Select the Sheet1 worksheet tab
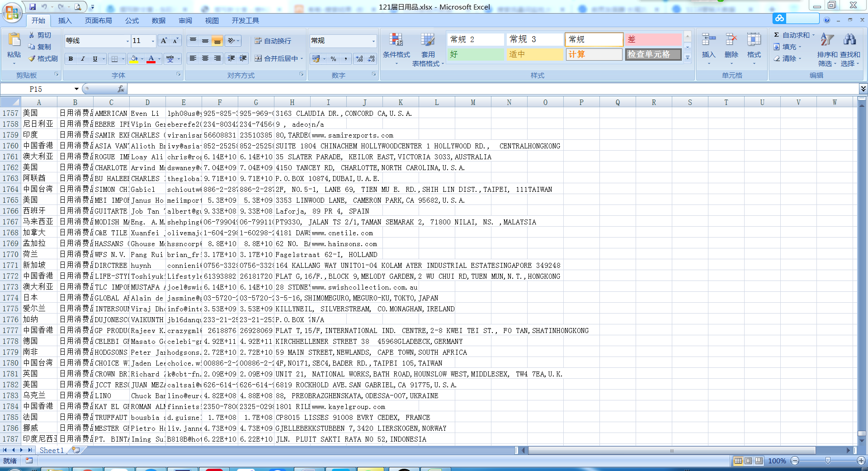 click(51, 450)
